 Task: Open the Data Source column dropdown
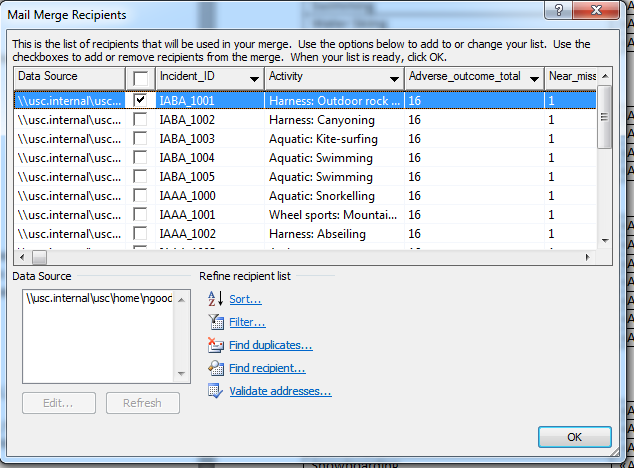116,77
